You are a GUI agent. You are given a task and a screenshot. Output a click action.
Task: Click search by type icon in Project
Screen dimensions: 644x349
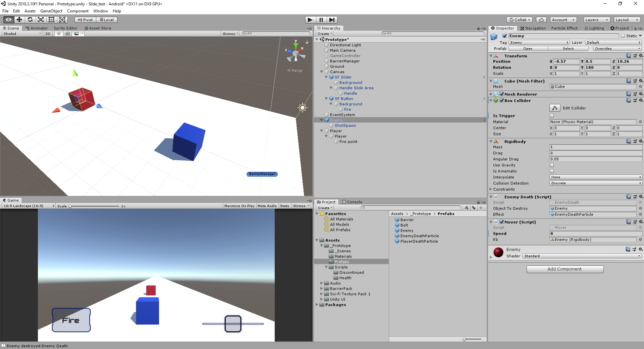pos(467,208)
